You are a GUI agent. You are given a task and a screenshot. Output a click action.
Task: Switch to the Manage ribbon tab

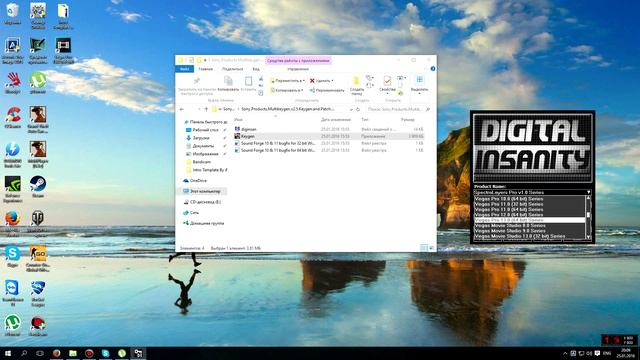[x=298, y=69]
